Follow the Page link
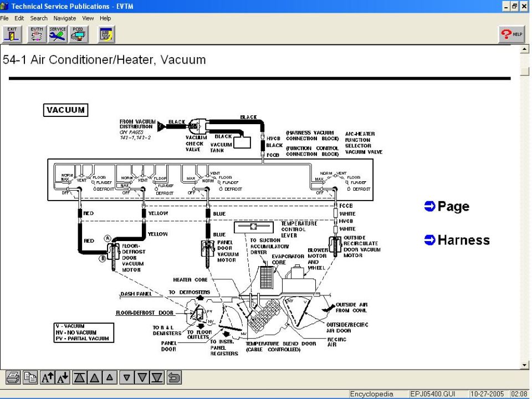This screenshot has width=532, height=399. (x=453, y=206)
